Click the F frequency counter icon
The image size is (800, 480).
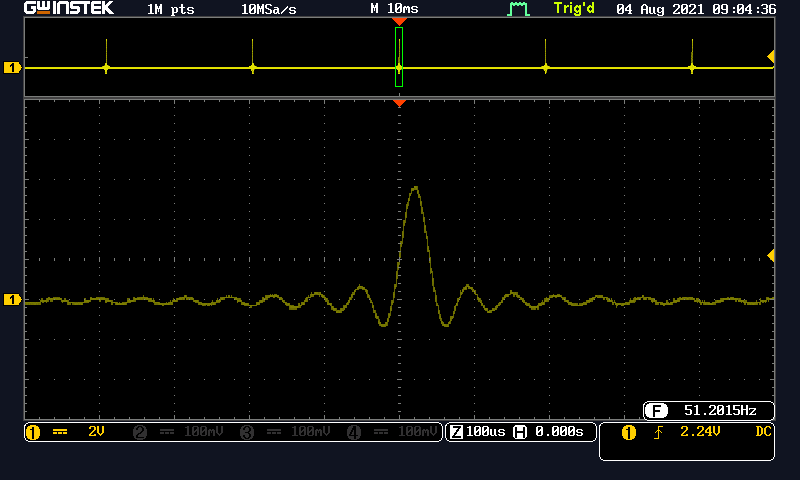click(656, 410)
